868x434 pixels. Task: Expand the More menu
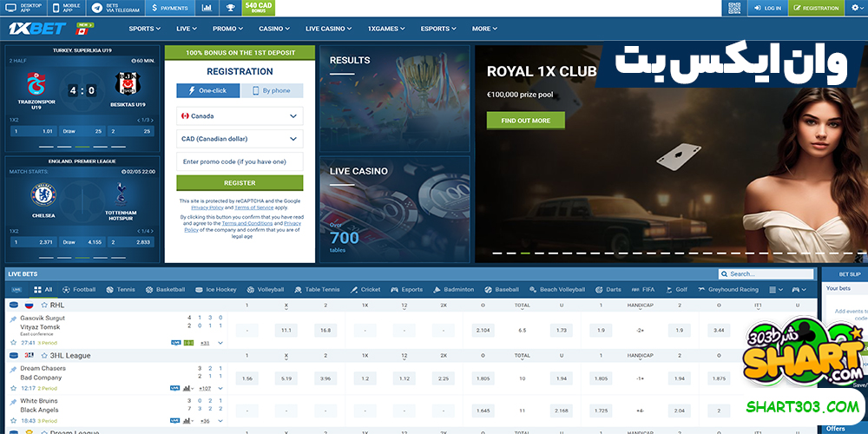pyautogui.click(x=484, y=29)
